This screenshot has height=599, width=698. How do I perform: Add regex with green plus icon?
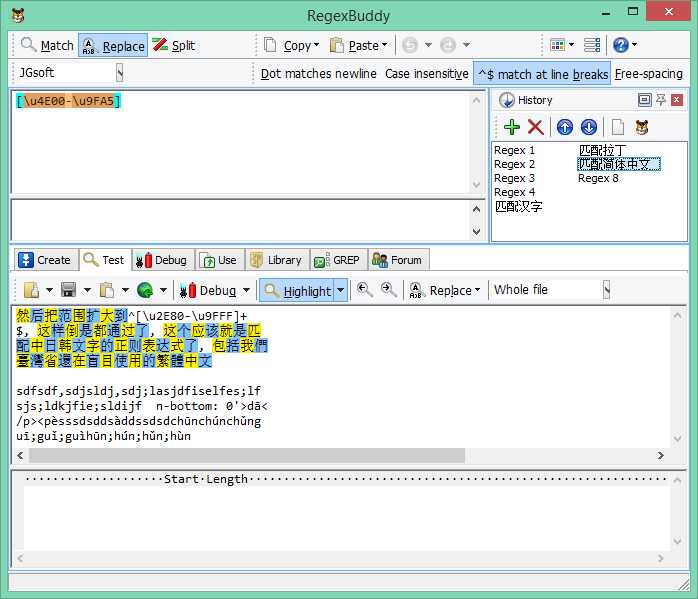click(511, 127)
